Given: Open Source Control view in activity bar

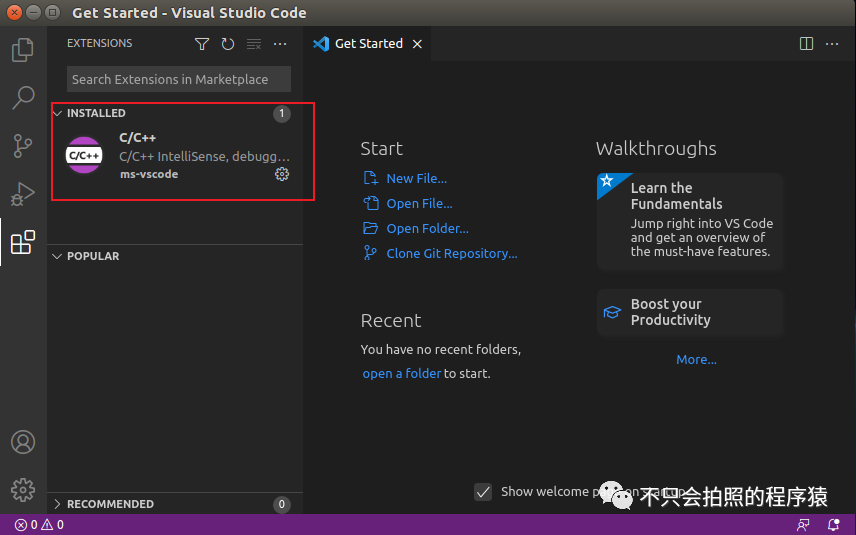Looking at the screenshot, I should point(23,146).
